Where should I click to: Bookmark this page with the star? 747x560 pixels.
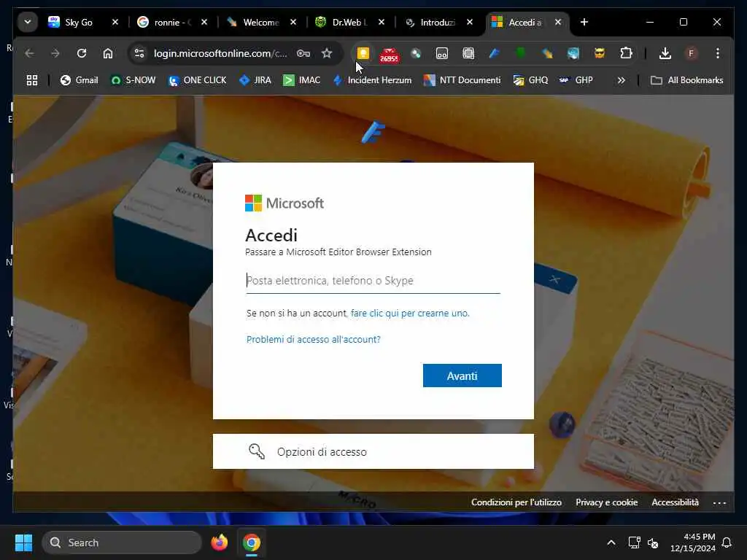point(326,53)
